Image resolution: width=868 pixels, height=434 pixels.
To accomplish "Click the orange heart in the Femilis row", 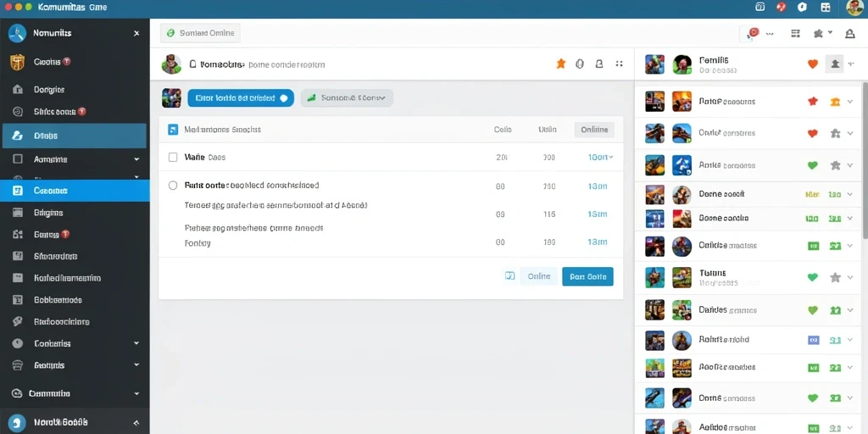I will coord(813,64).
